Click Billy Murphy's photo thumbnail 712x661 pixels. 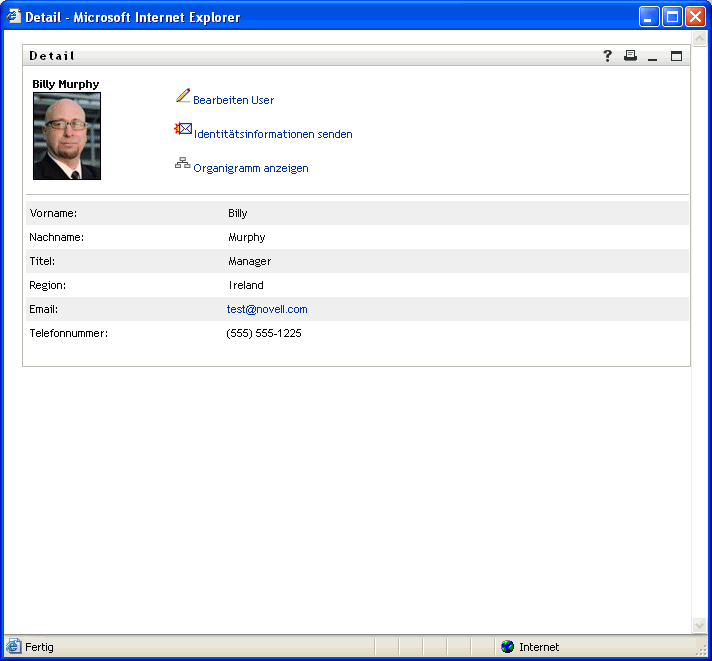pos(67,136)
